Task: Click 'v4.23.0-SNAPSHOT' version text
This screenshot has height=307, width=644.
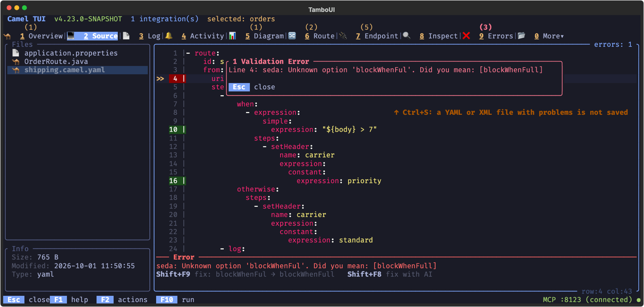Action: 88,19
